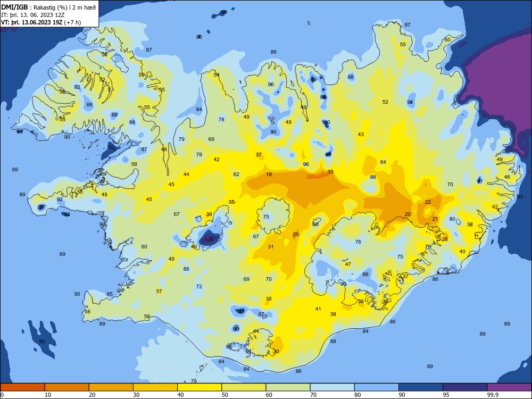Click the map value '82' in the Westfjords
532x399 pixels.
(77, 87)
